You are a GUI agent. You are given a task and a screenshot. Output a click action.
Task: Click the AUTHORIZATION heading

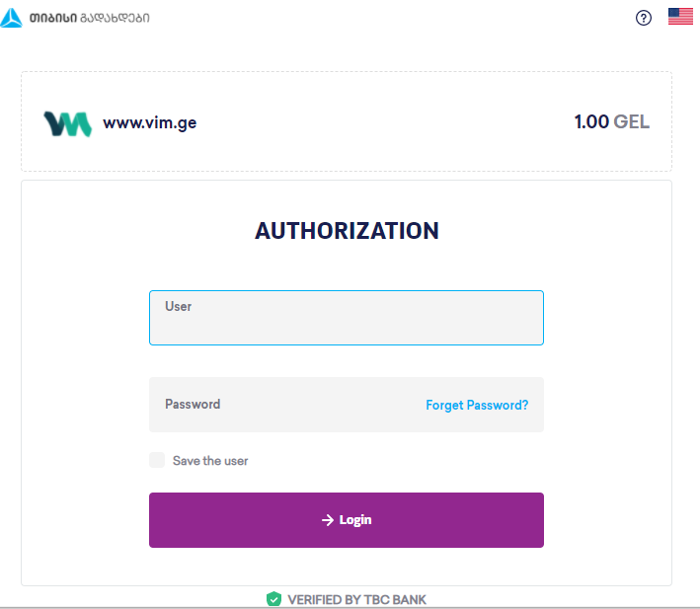347,231
